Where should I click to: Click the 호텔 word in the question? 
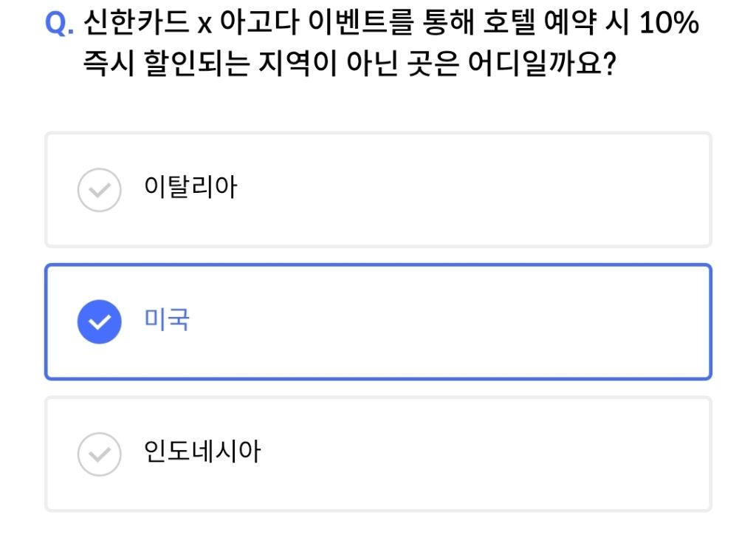508,24
